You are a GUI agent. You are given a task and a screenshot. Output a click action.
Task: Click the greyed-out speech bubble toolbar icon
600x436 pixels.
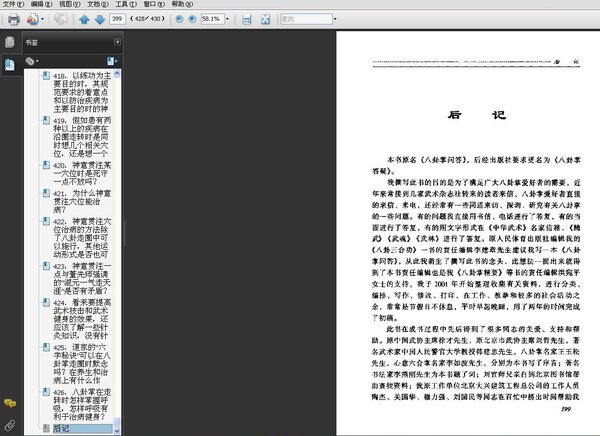[61, 19]
